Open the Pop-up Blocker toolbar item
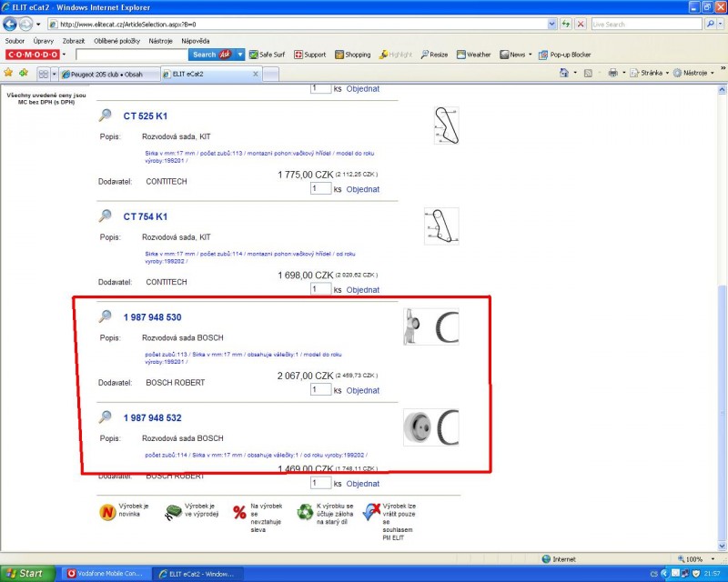 point(564,55)
